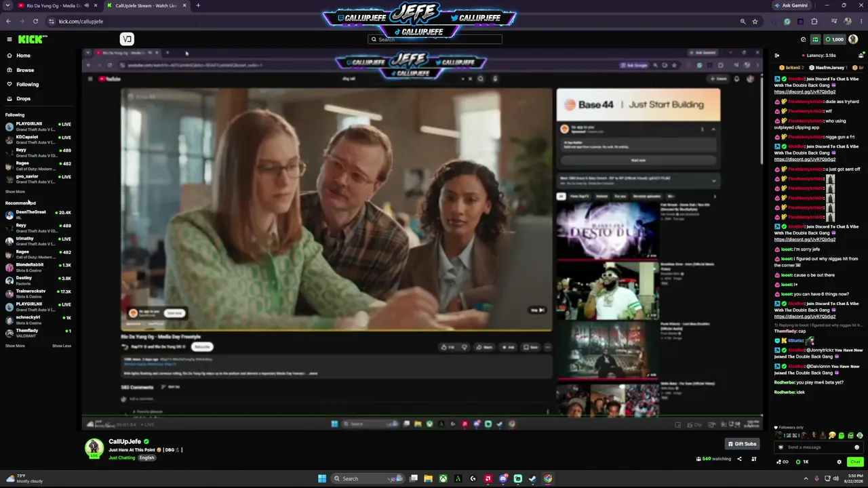Image resolution: width=868 pixels, height=488 pixels.
Task: Reload the page in the browser
Action: click(x=35, y=21)
